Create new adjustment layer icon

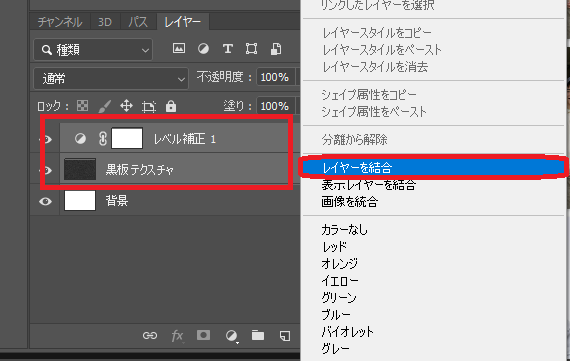click(231, 336)
